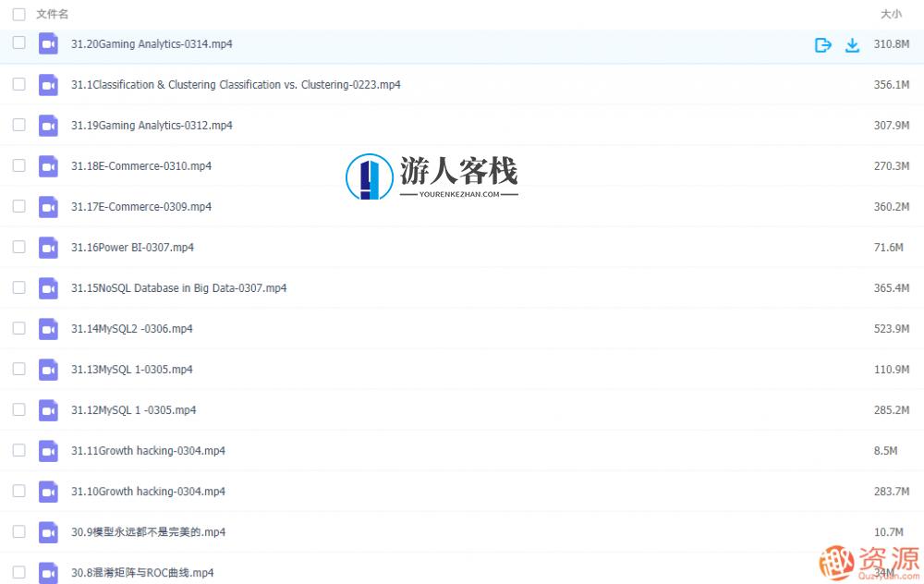Click the video icon beside 31.18E-Commerce-0310.mp4
The image size is (924, 584).
point(48,166)
